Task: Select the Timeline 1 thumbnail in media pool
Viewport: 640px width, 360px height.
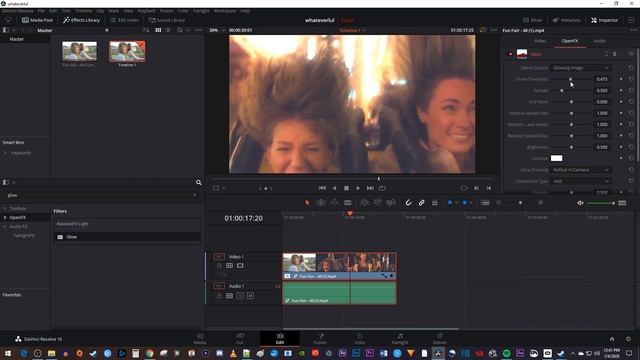Action: (127, 51)
